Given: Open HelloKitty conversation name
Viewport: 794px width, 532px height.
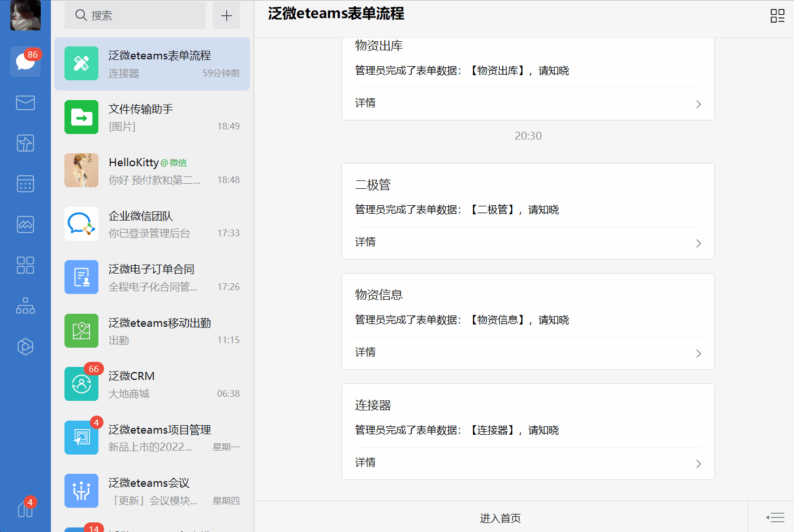Looking at the screenshot, I should (133, 162).
